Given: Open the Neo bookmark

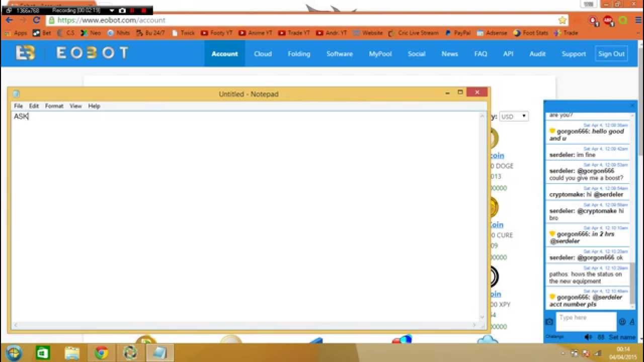Looking at the screenshot, I should tap(91, 33).
